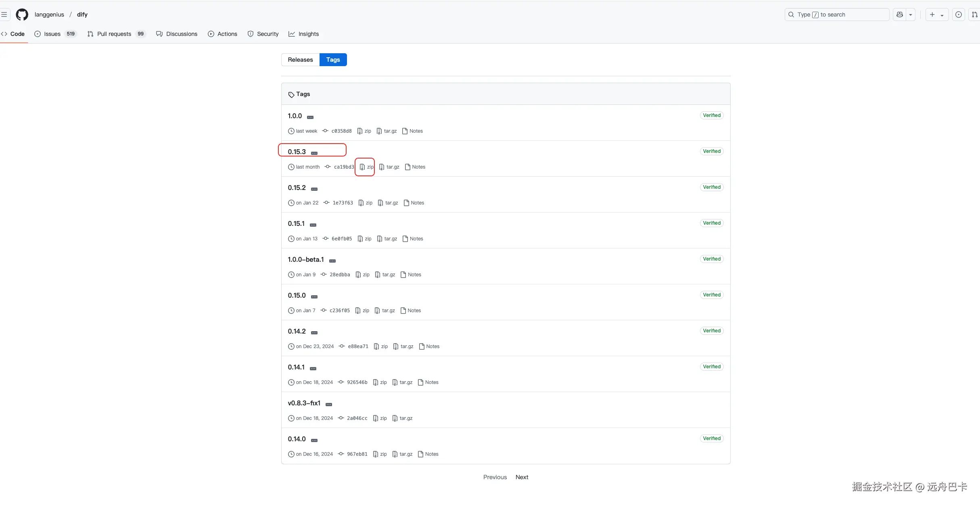Open the create new plus dropdown
The width and height of the screenshot is (980, 505).
pyautogui.click(x=936, y=15)
